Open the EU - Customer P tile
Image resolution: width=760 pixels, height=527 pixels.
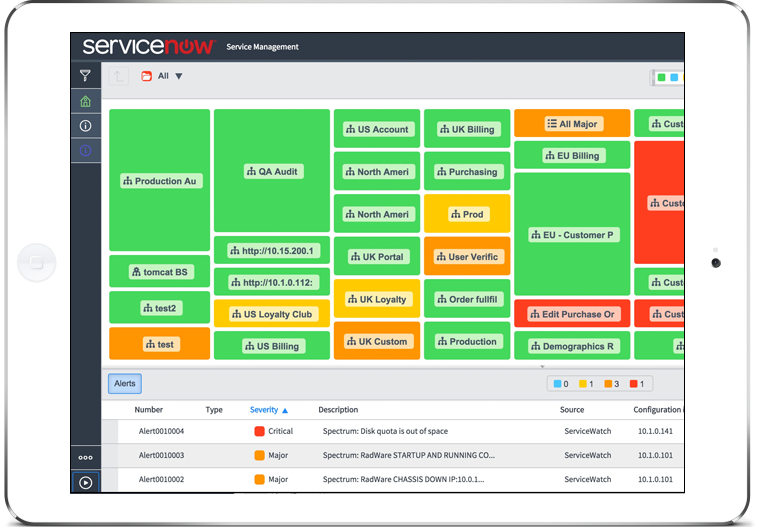(x=572, y=234)
